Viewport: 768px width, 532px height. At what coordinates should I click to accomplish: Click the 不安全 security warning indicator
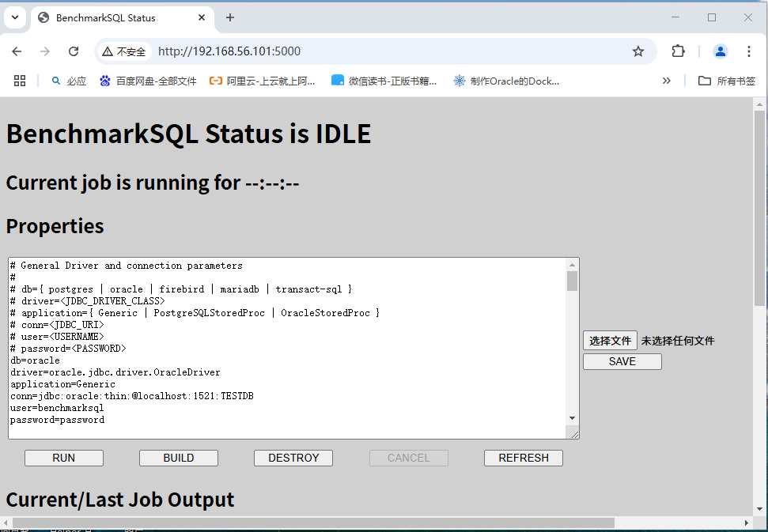tap(125, 51)
